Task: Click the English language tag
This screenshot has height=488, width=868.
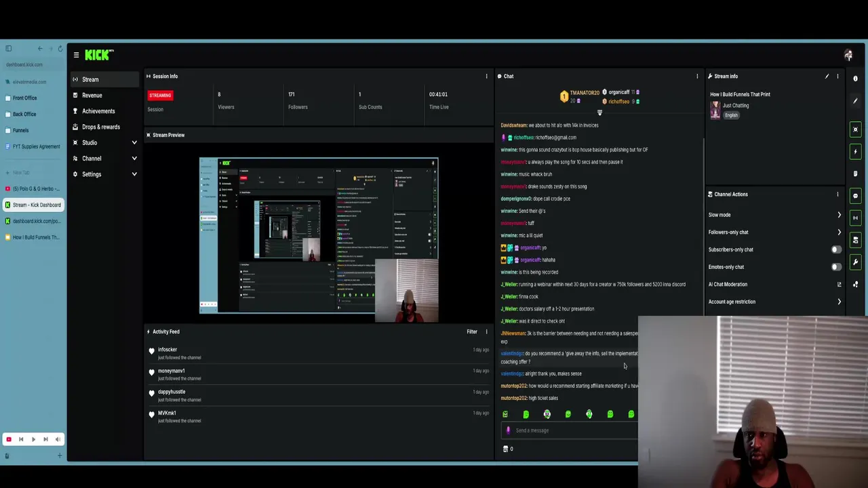Action: (731, 115)
